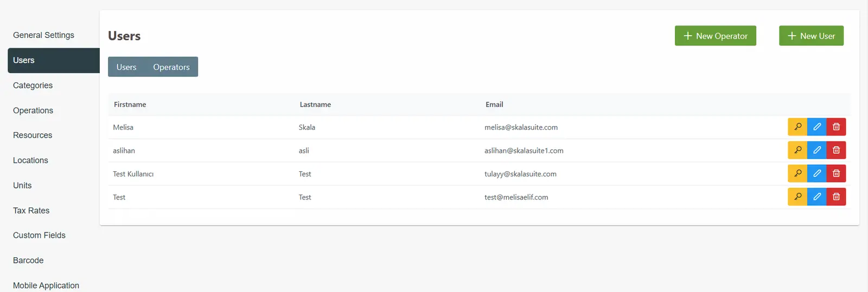The height and width of the screenshot is (292, 868).
Task: Go to Units in the sidebar
Action: (x=22, y=185)
